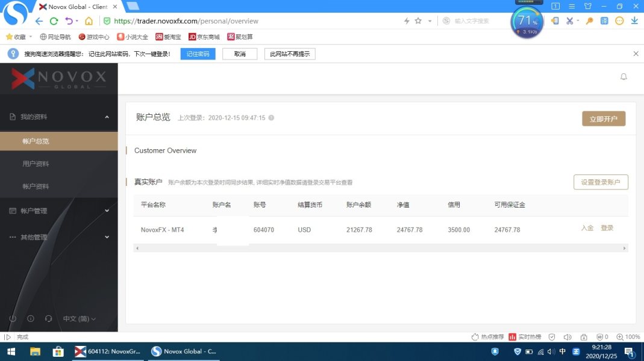Click the 入金 deposit link
The image size is (644, 361).
(587, 228)
